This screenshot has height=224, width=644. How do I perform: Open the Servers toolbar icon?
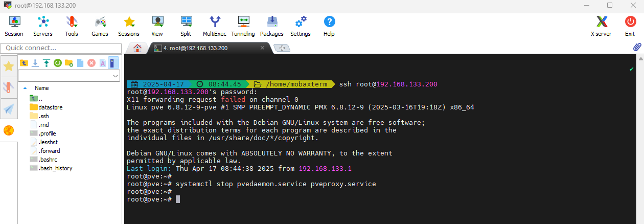click(x=43, y=26)
